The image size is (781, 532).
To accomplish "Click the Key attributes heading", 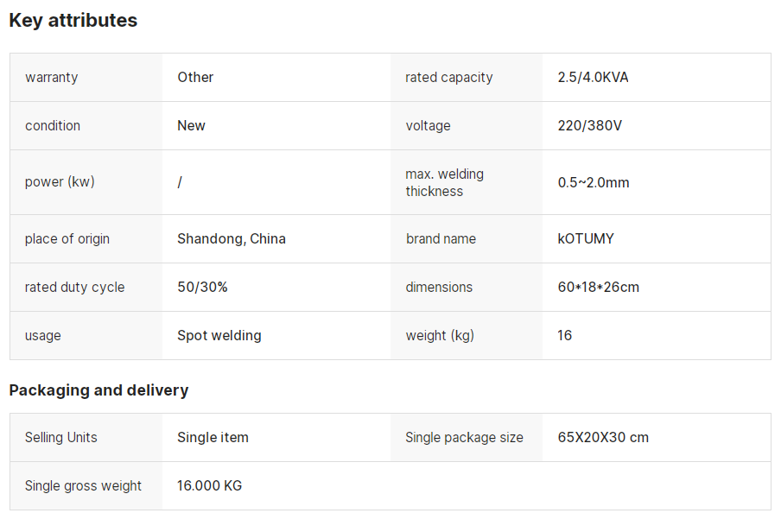I will coord(73,21).
